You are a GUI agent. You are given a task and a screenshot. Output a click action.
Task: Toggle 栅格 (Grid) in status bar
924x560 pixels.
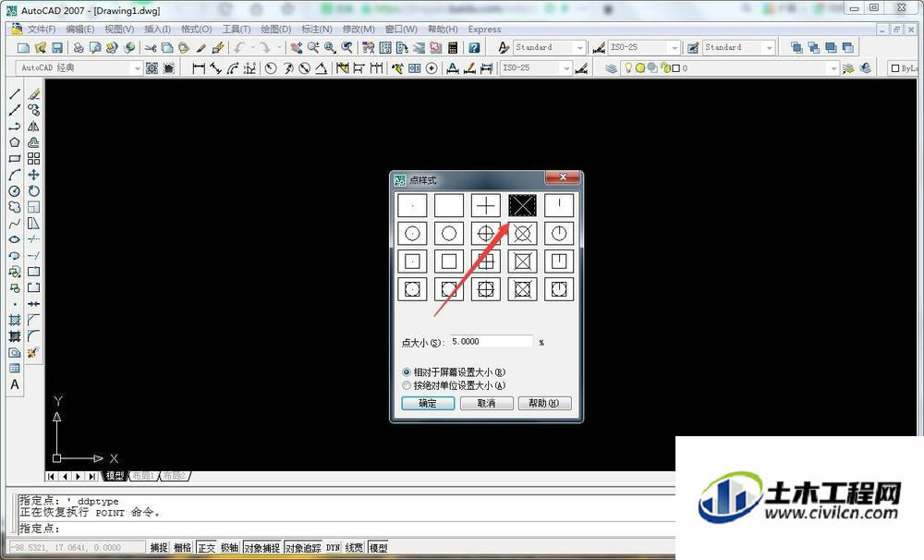click(x=183, y=548)
